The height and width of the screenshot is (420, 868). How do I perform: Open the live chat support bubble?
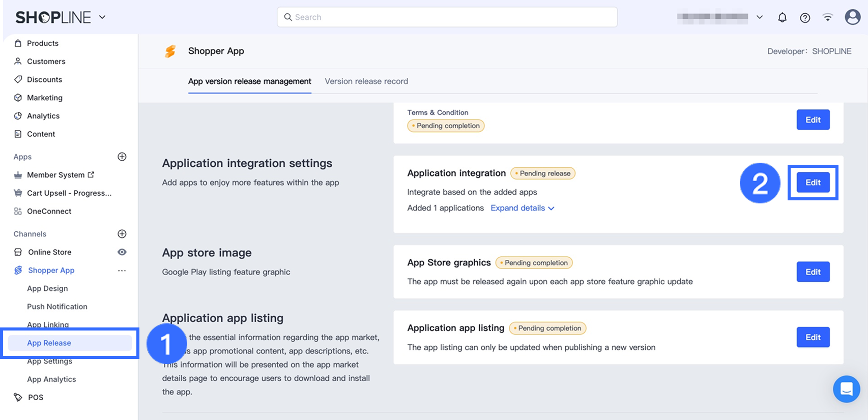(x=846, y=389)
